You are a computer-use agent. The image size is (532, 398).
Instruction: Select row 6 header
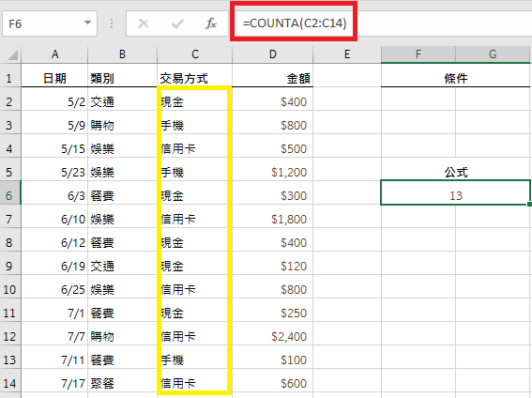[9, 196]
